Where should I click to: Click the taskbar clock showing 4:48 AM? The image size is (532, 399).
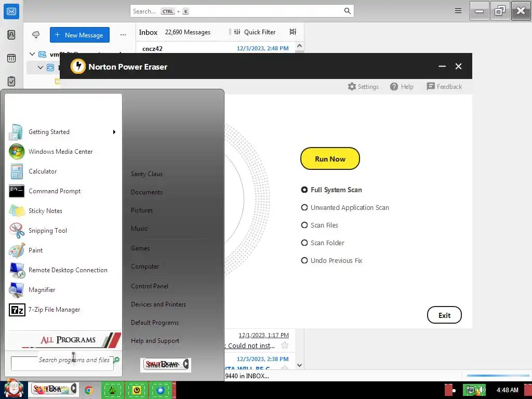pos(508,390)
